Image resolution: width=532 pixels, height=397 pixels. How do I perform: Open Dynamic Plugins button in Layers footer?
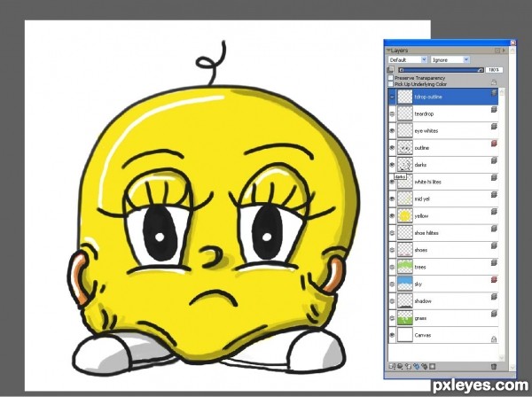[x=400, y=366]
